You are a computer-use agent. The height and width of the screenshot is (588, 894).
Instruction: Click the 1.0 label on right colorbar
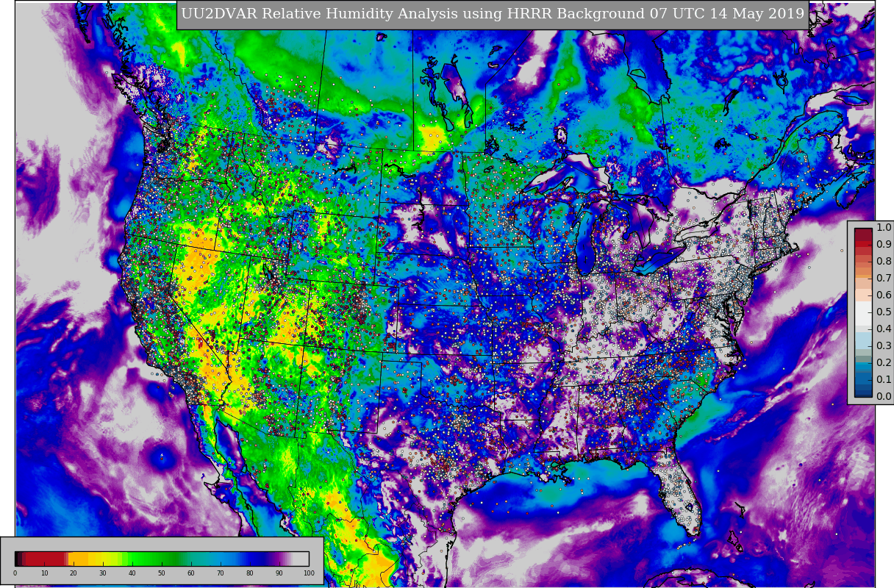click(884, 228)
